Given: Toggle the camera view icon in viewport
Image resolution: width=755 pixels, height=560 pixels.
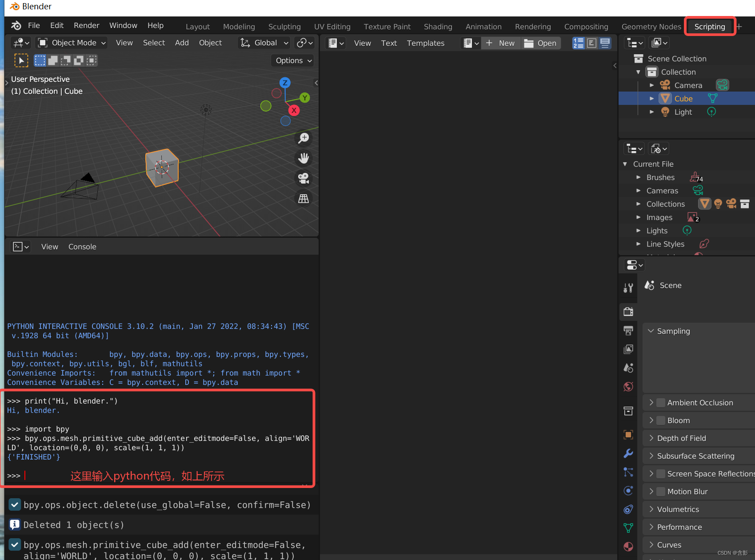Looking at the screenshot, I should coord(304,178).
